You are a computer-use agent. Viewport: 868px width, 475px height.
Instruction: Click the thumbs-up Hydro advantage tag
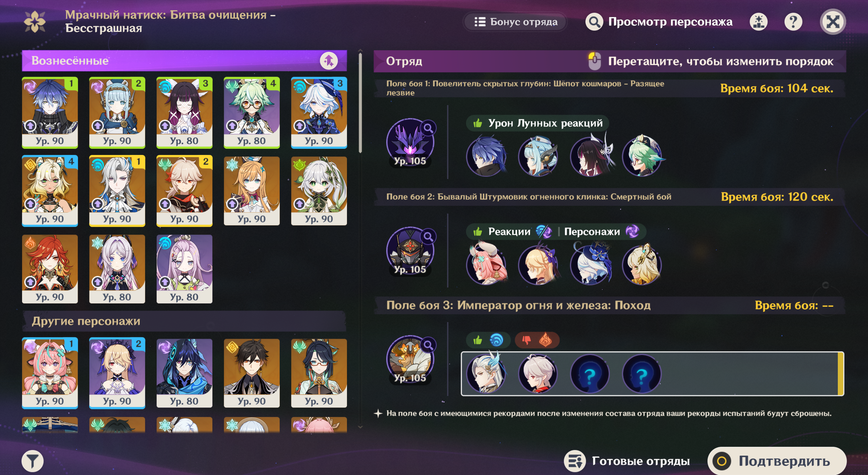coord(488,340)
